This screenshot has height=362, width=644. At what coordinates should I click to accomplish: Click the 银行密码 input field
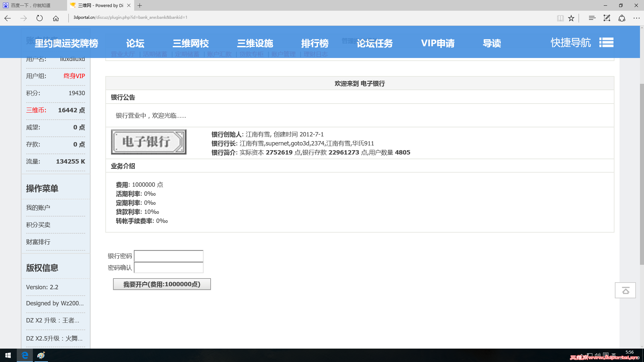(x=168, y=256)
